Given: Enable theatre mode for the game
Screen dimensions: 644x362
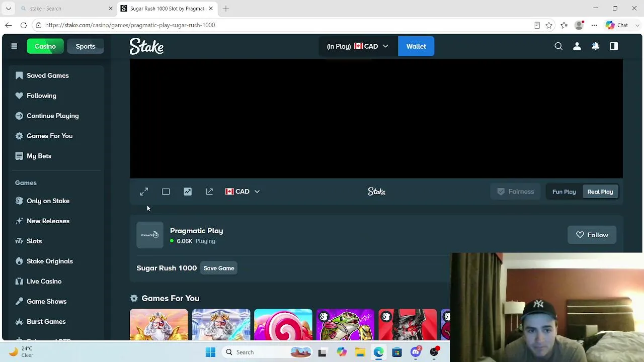Looking at the screenshot, I should (166, 192).
